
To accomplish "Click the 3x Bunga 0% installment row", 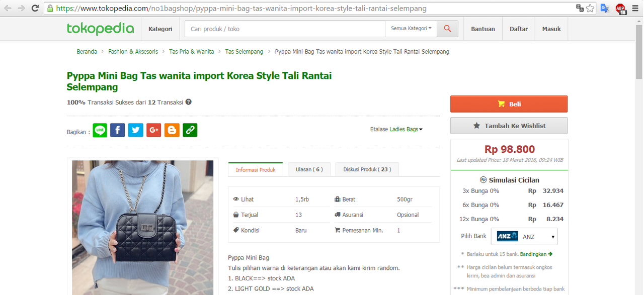I will pos(512,191).
